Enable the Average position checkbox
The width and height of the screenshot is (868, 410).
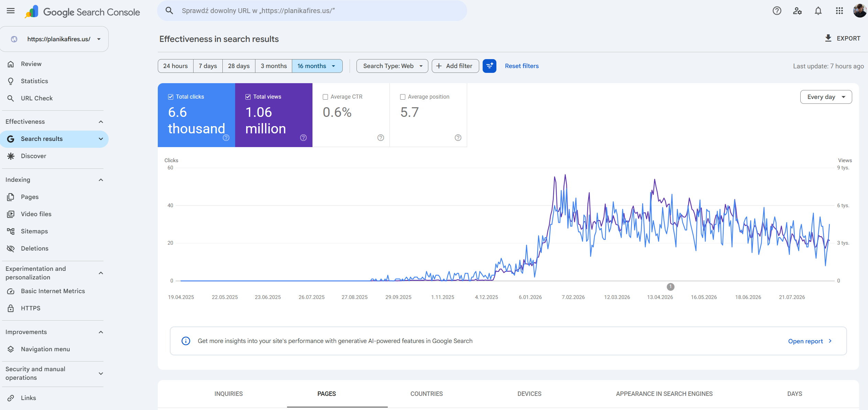(x=403, y=97)
